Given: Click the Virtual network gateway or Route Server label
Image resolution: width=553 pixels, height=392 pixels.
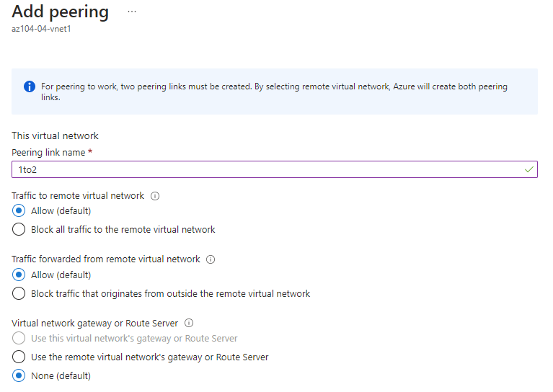Looking at the screenshot, I should click(x=95, y=324).
